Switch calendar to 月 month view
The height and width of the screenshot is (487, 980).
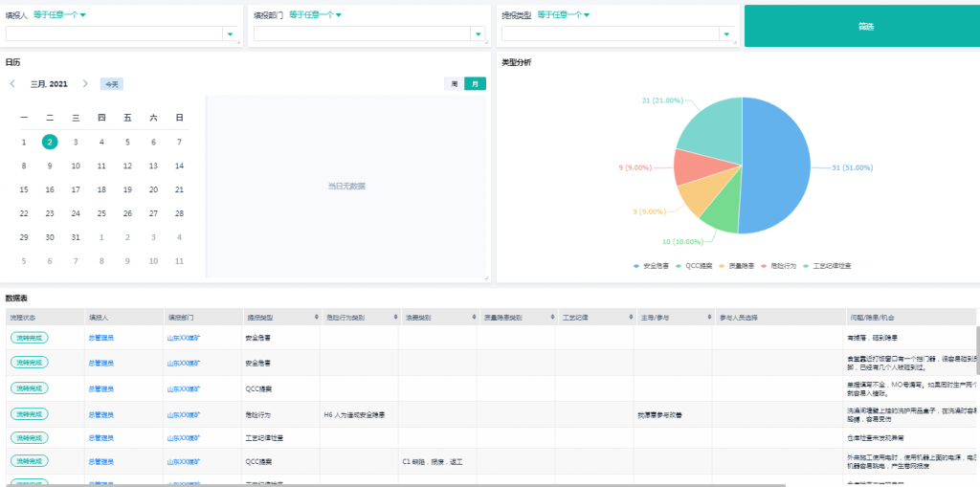[475, 84]
